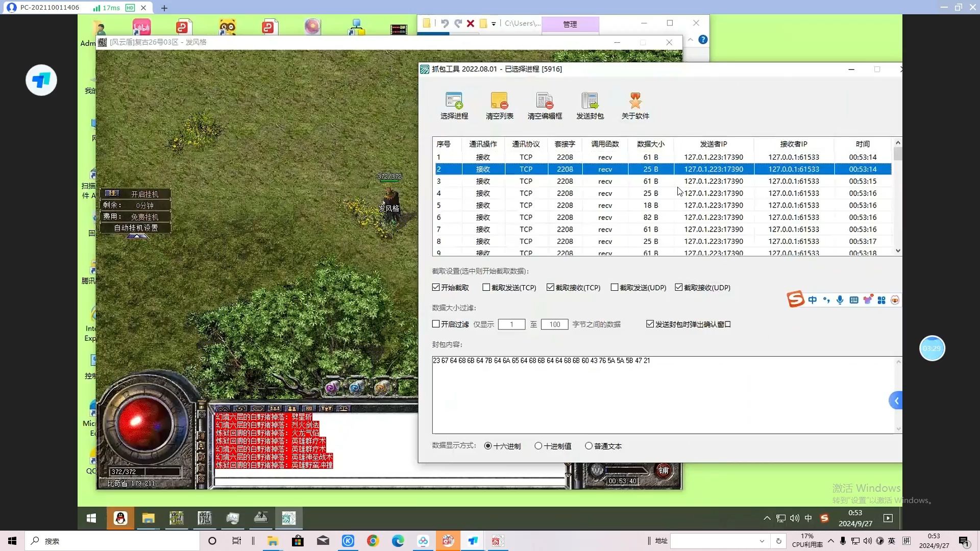The image size is (980, 551).
Task: Click the 数据大小 column header
Action: coord(651,144)
